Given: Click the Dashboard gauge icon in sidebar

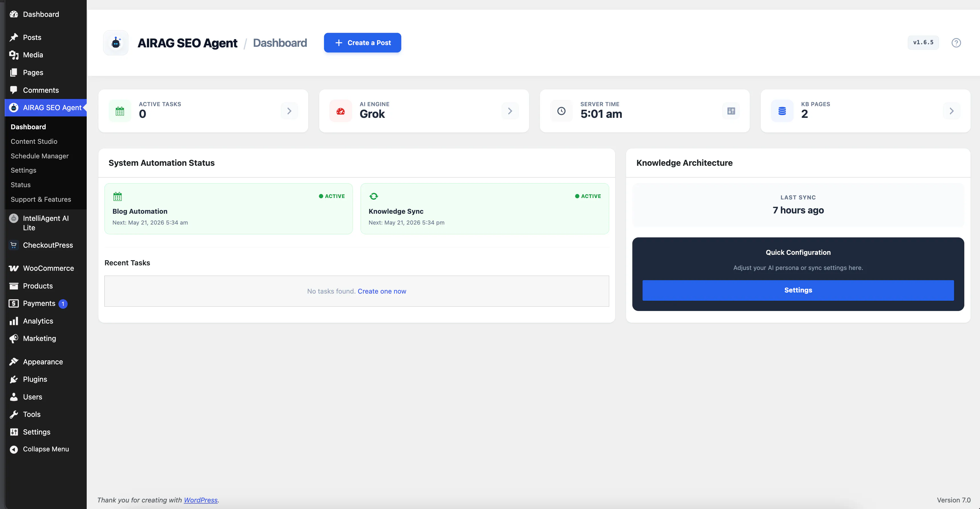Looking at the screenshot, I should tap(14, 14).
